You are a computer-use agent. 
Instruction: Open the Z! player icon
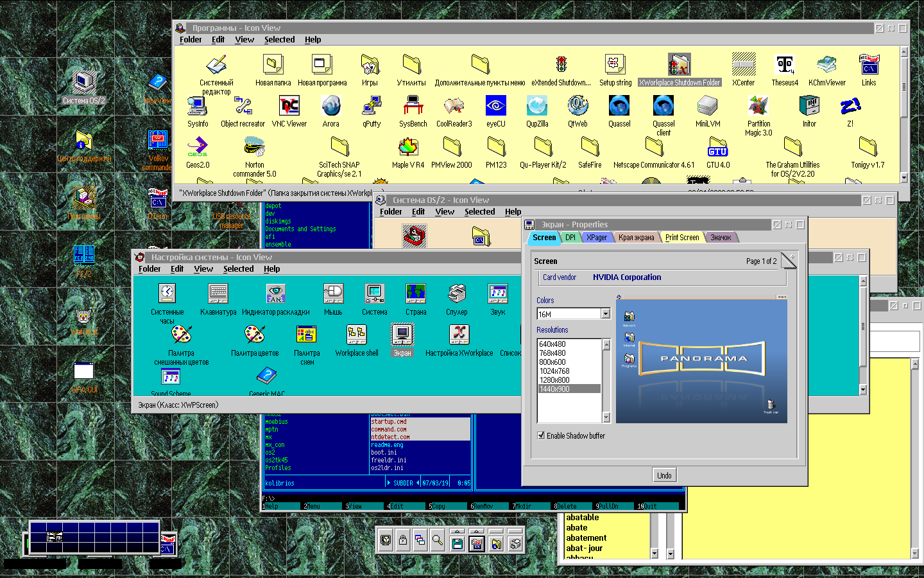click(850, 106)
